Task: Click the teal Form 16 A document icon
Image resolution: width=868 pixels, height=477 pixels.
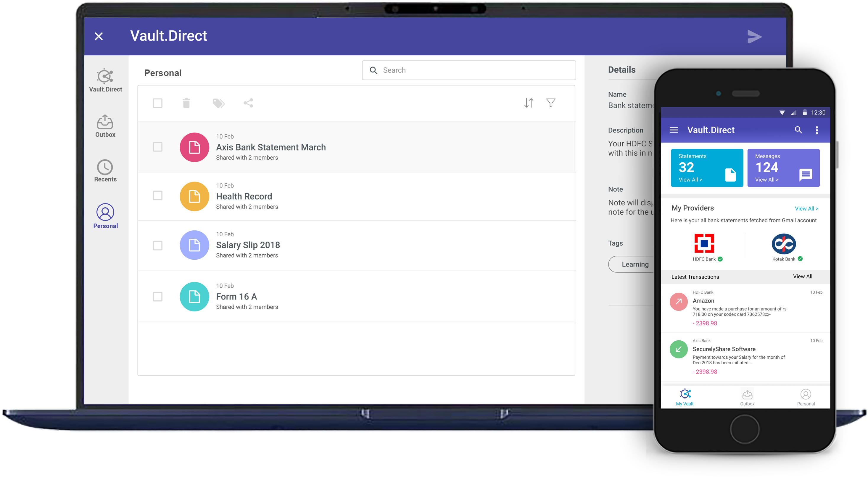Action: (194, 297)
